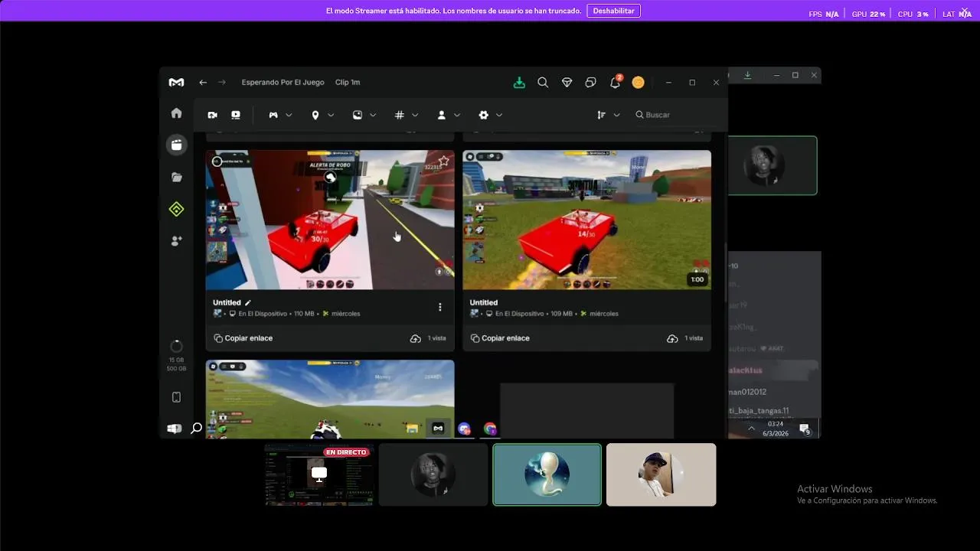980x551 pixels.
Task: Click the storage usage ring 15 GB
Action: tap(176, 346)
